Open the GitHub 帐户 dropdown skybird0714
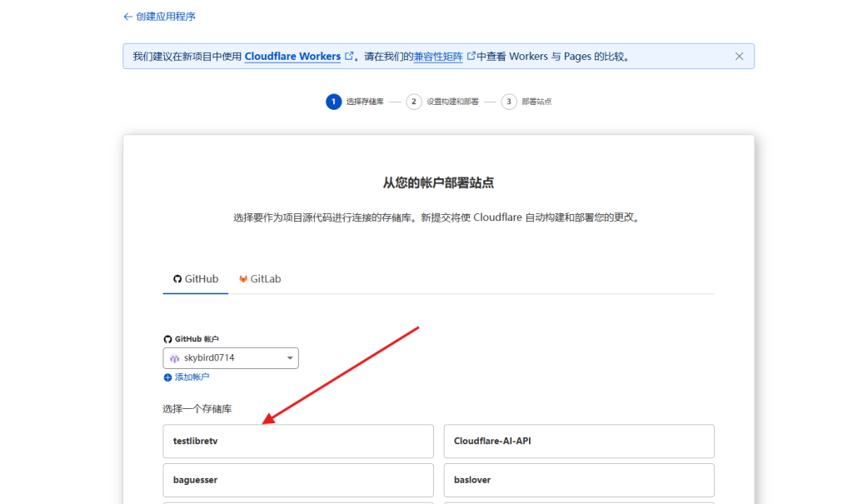This screenshot has width=853, height=504. [231, 358]
